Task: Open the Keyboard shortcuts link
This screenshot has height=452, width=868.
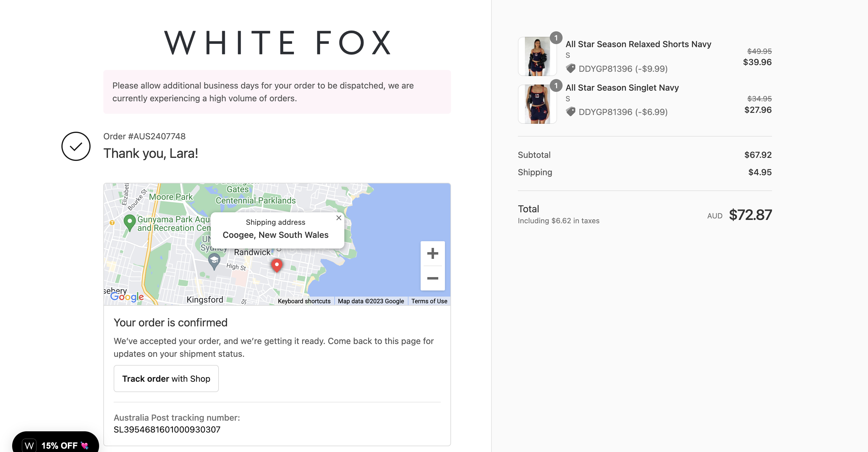Action: pyautogui.click(x=304, y=301)
